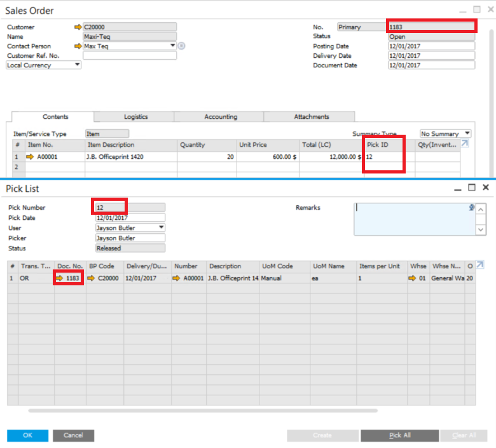Click the Pick List table expand icon
Image resolution: width=496 pixels, height=448 pixels.
(480, 265)
